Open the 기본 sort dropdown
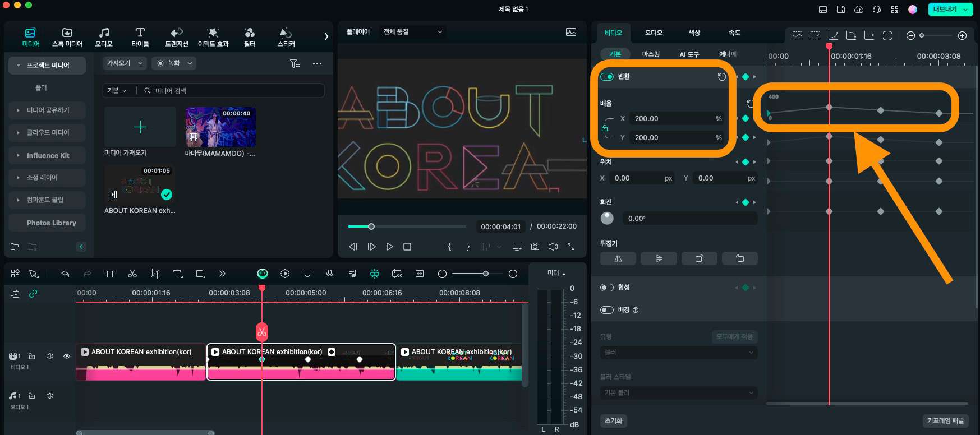 click(117, 90)
